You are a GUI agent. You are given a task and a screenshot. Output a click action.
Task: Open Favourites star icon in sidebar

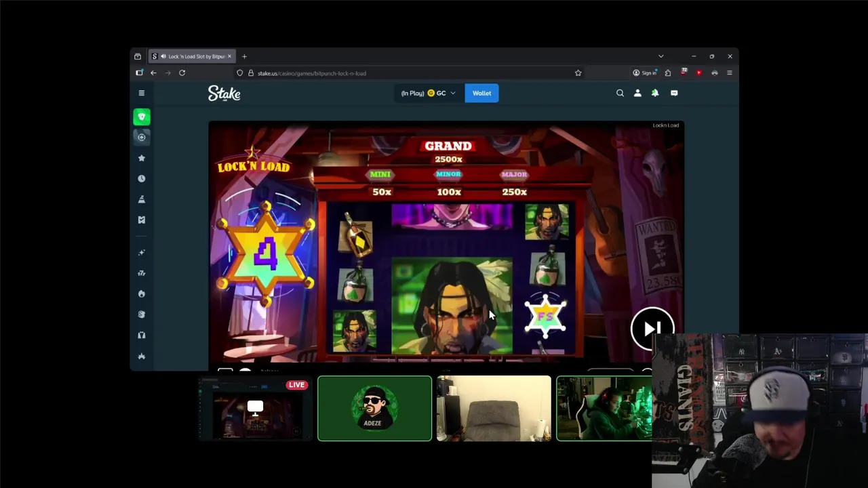point(142,158)
